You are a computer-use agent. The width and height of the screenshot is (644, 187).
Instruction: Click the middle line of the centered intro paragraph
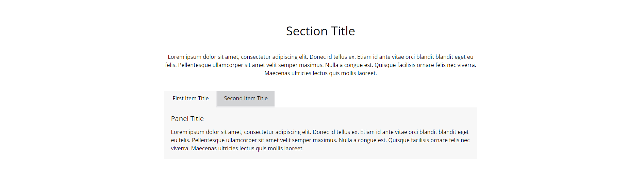click(x=320, y=65)
